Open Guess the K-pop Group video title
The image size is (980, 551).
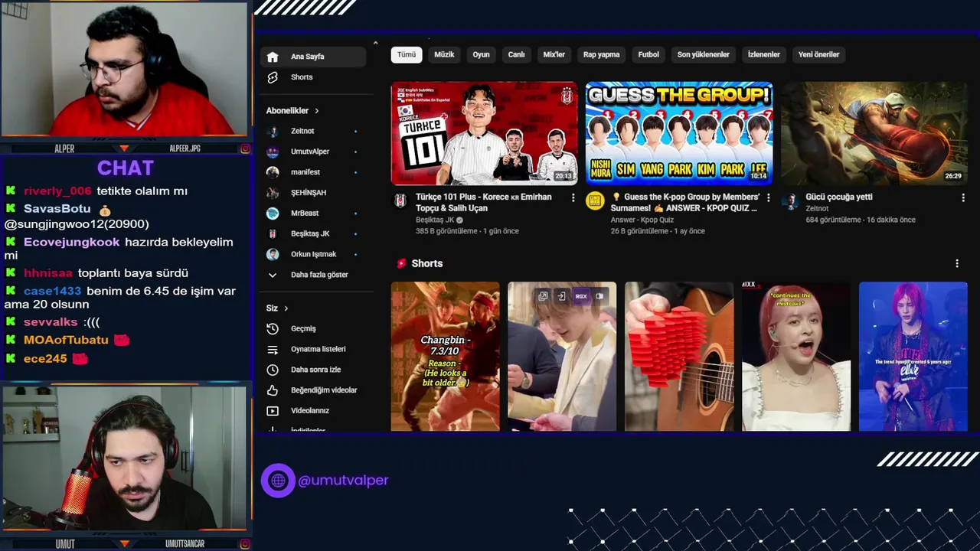[x=685, y=202]
